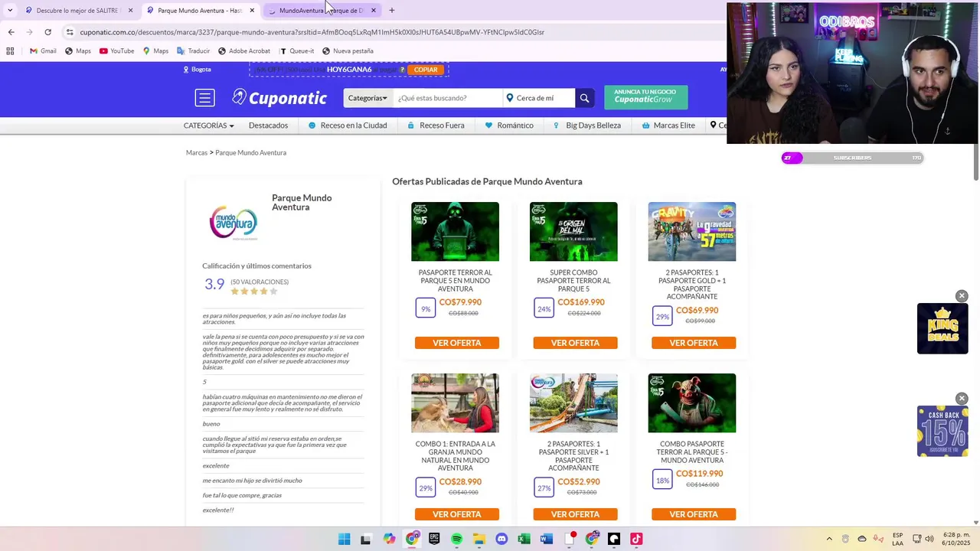The width and height of the screenshot is (980, 551).
Task: Click the taskbar volume icon
Action: [929, 539]
